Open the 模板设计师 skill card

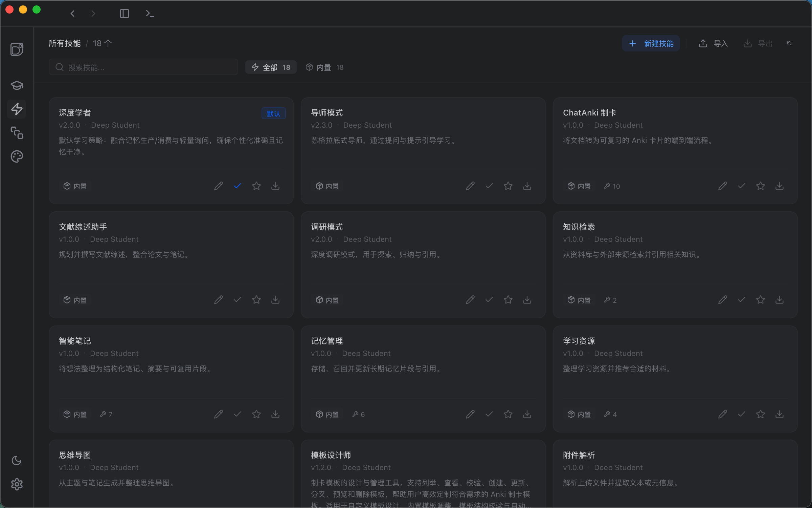pyautogui.click(x=423, y=474)
